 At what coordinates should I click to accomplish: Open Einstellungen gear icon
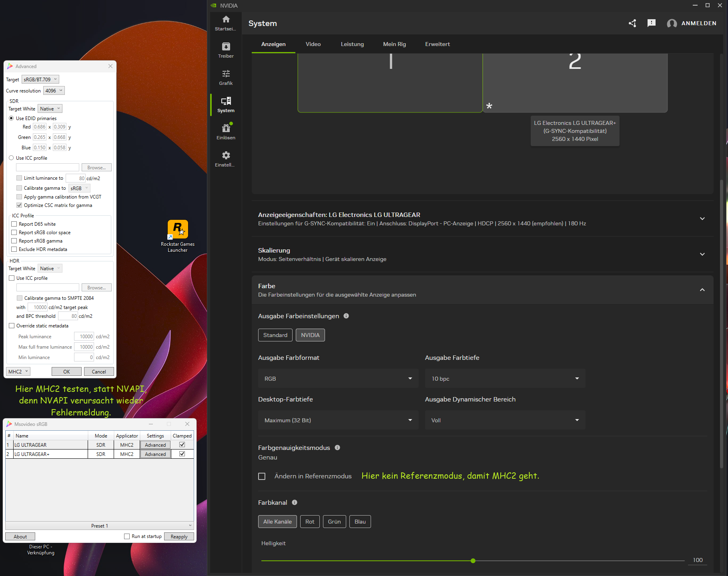click(226, 155)
